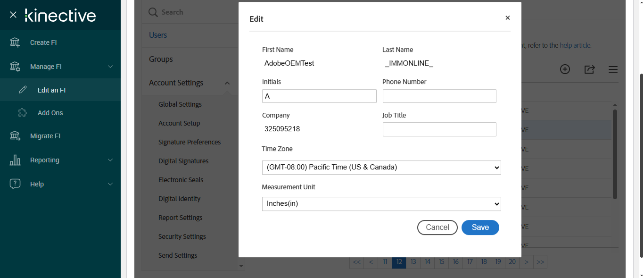644x278 pixels.
Task: Click the Edit an FI pencil icon
Action: pyautogui.click(x=23, y=90)
